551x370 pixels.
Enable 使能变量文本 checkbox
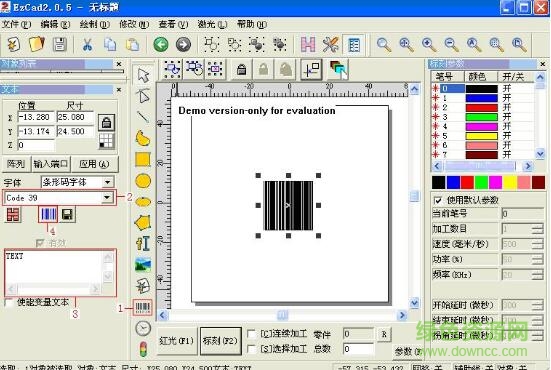click(9, 302)
